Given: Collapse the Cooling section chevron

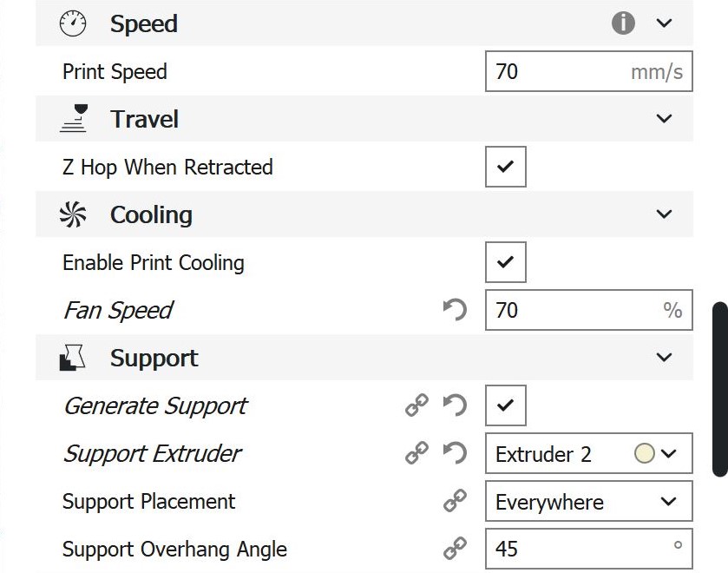Looking at the screenshot, I should point(665,214).
